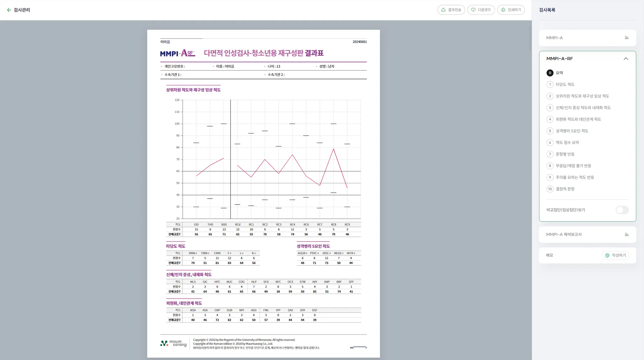The image size is (644, 360).
Task: Click the MMPI-A-RF report page preview
Action: 263,193
